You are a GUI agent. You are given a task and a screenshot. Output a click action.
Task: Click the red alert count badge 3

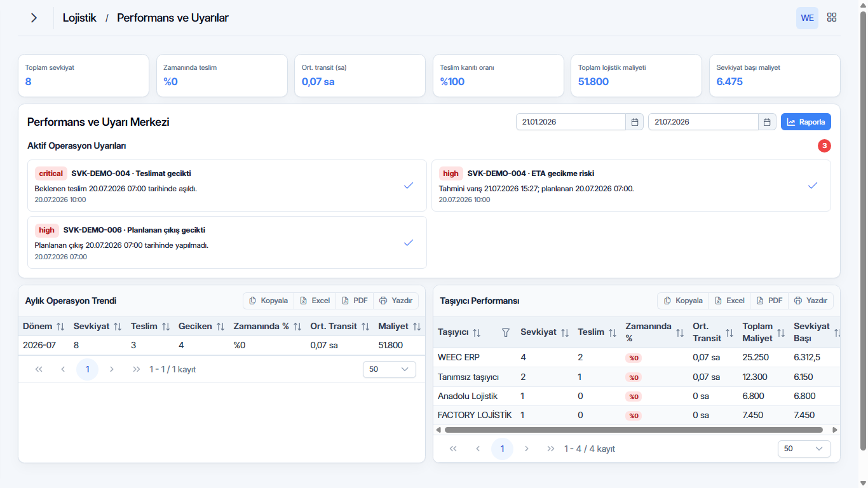(824, 146)
